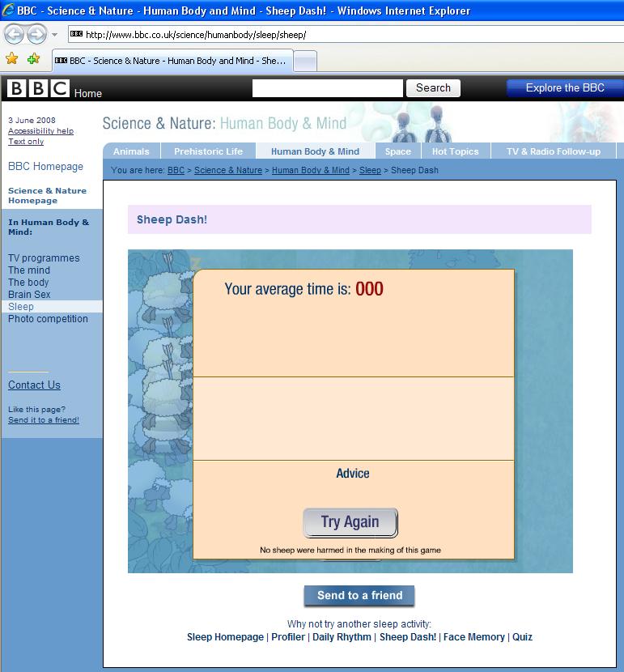The height and width of the screenshot is (672, 624).
Task: Click the Sleep breadcrumb link
Action: pyautogui.click(x=370, y=170)
